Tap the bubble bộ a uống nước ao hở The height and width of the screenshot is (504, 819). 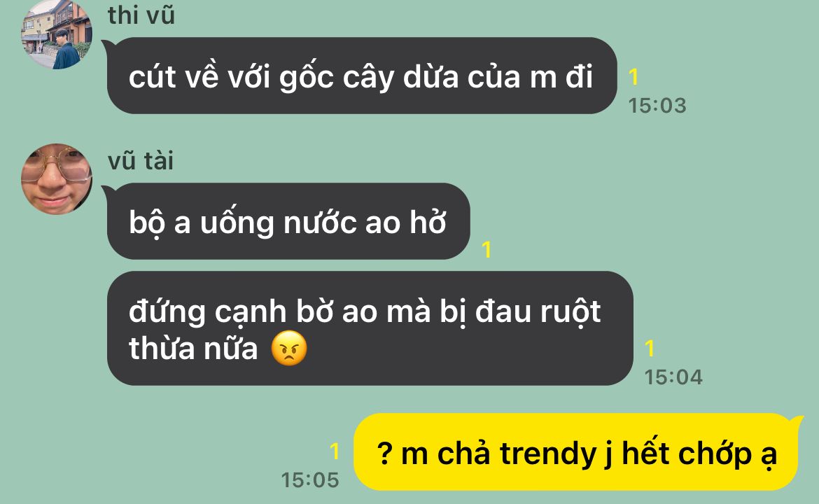point(288,221)
